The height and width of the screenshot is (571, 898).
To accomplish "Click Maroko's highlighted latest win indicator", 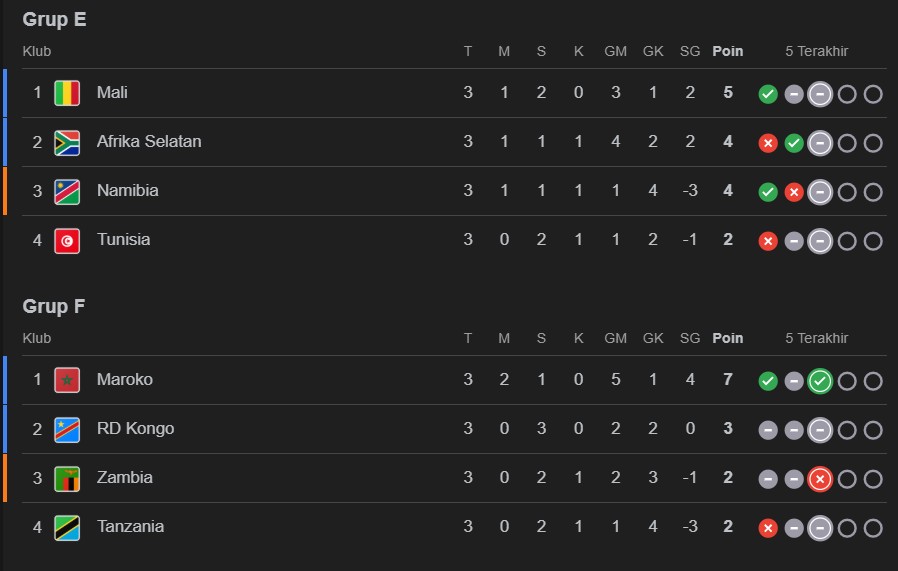I will (820, 381).
